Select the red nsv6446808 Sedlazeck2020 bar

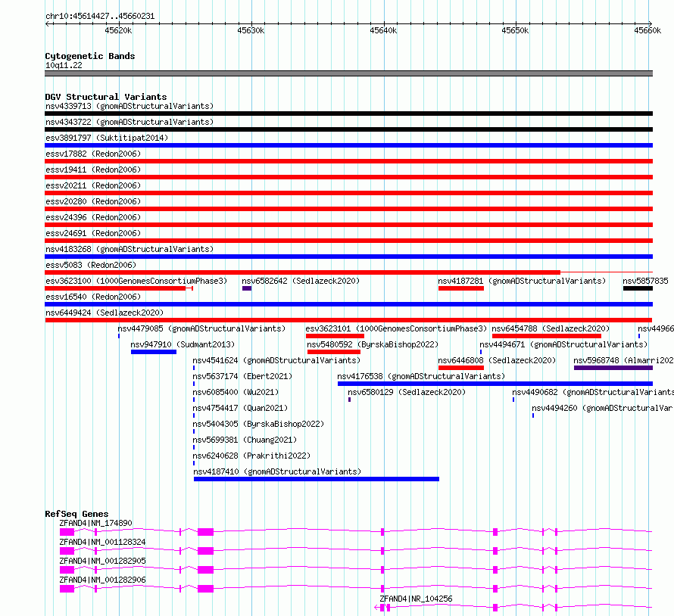point(461,368)
